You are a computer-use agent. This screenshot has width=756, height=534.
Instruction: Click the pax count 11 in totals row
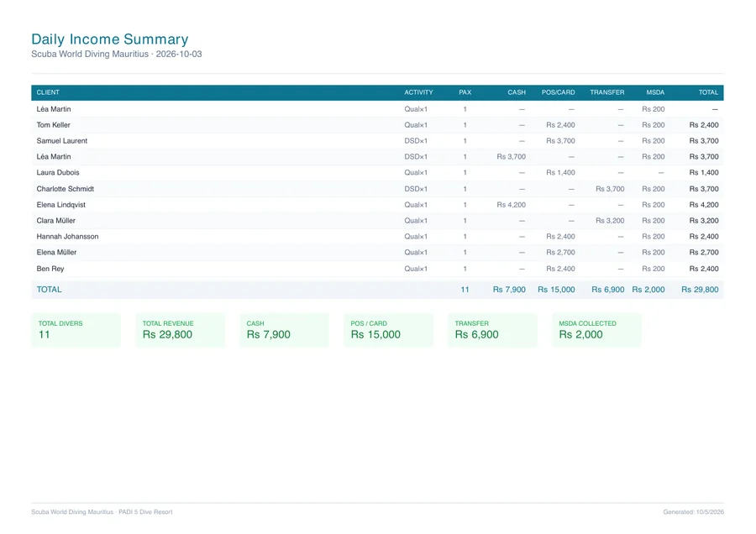point(465,289)
